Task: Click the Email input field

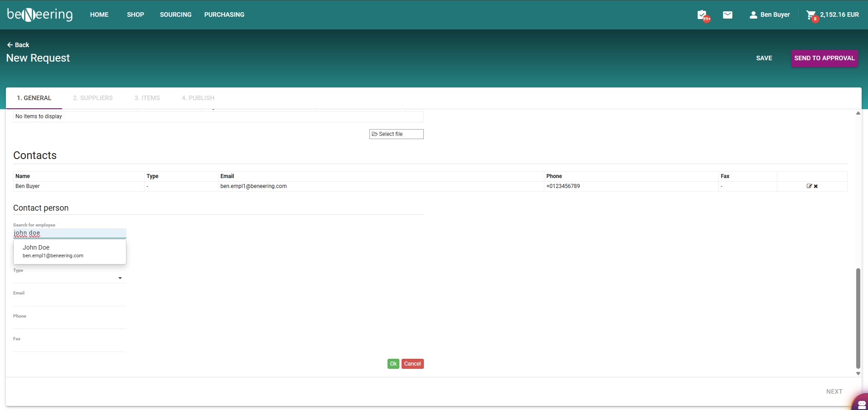Action: [x=69, y=300]
